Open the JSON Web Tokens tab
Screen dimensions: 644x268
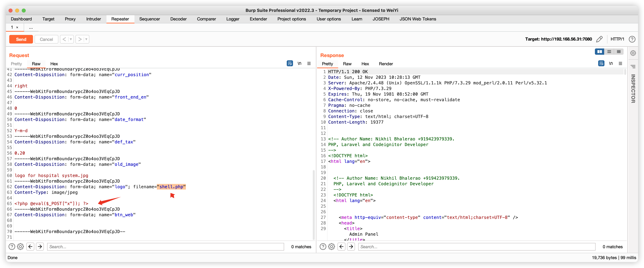point(418,19)
